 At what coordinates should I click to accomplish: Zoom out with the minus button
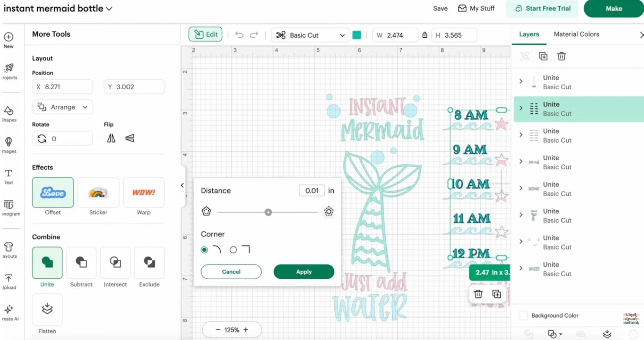(x=218, y=330)
